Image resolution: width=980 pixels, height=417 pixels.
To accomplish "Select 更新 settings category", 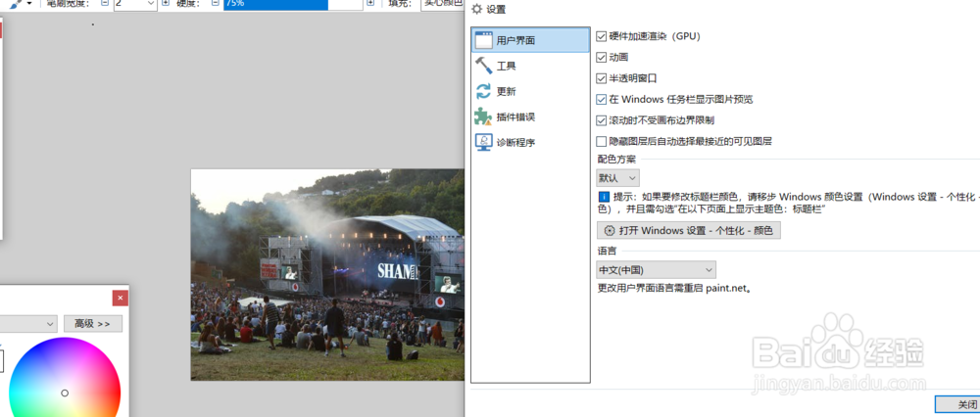I will pyautogui.click(x=530, y=91).
